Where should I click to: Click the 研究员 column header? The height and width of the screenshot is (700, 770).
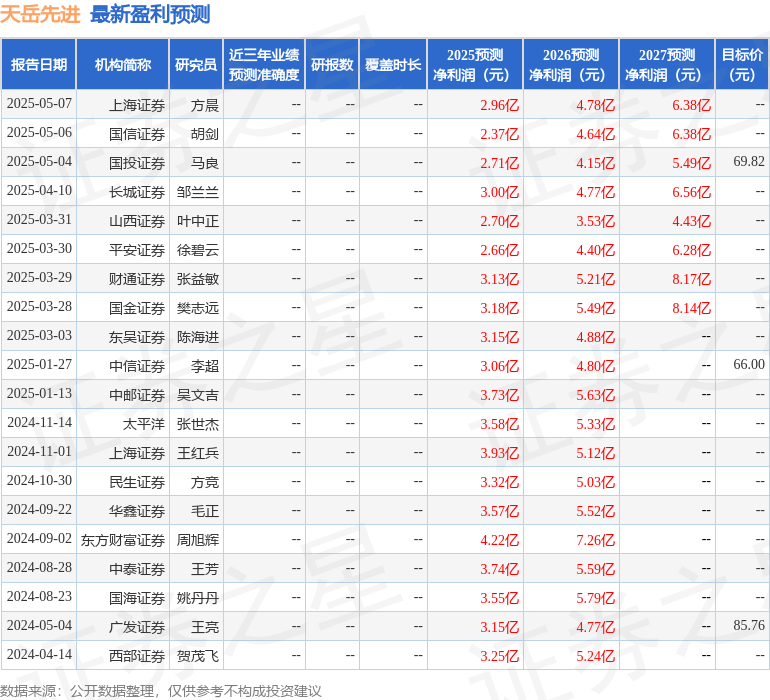point(196,64)
